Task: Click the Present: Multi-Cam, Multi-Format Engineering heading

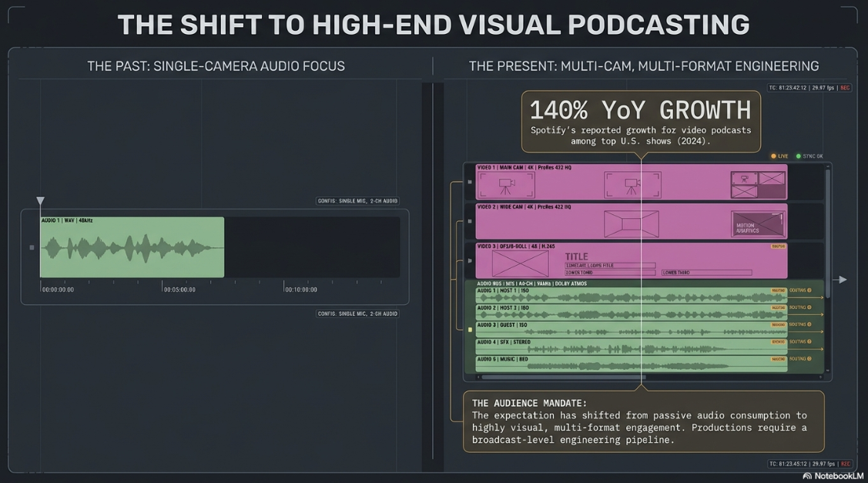Action: pyautogui.click(x=644, y=66)
